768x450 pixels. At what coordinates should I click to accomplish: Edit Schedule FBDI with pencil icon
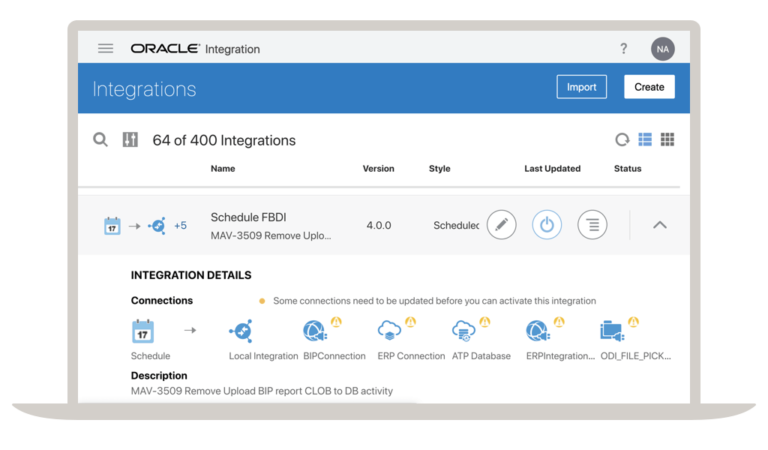pos(501,225)
